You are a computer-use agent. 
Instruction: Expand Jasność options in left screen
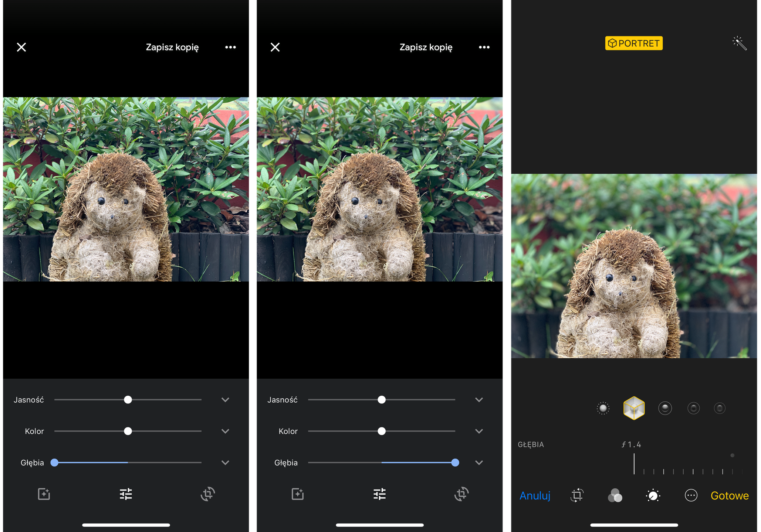(x=225, y=400)
